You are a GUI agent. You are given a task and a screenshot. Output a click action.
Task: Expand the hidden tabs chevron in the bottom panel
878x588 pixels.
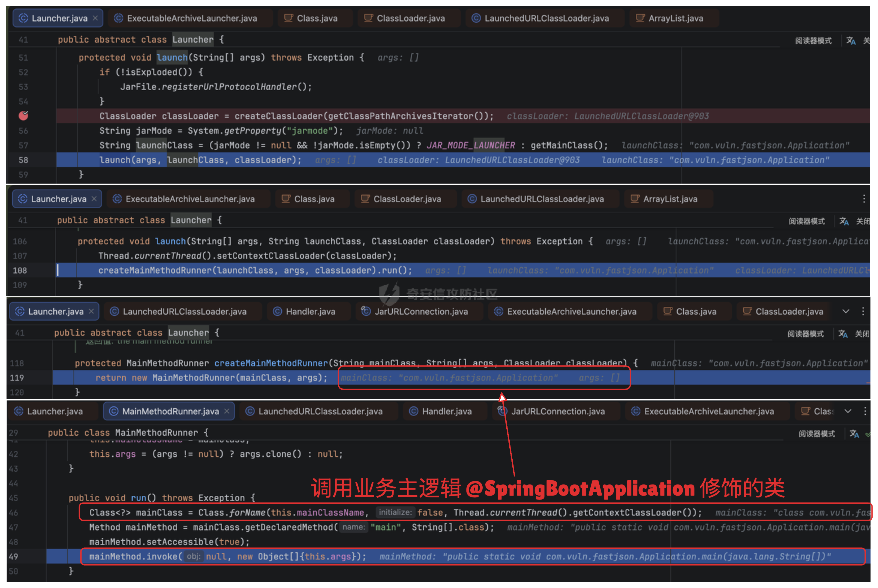pyautogui.click(x=848, y=411)
